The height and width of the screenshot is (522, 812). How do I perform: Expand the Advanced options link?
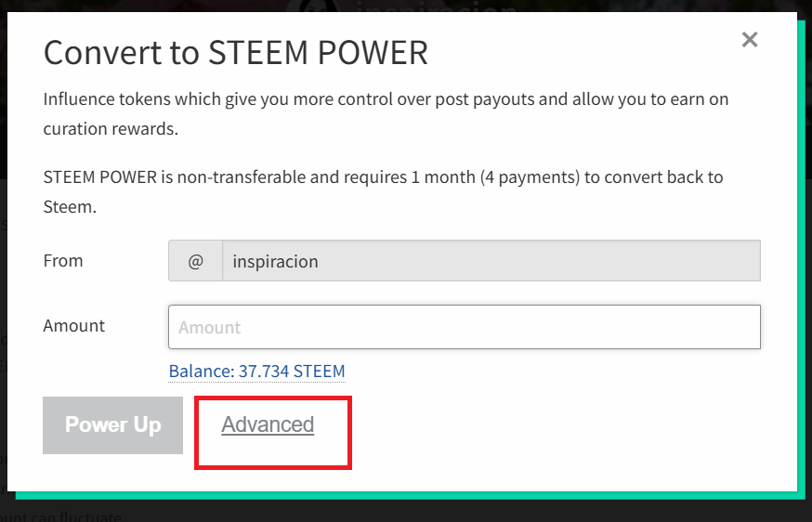[268, 424]
